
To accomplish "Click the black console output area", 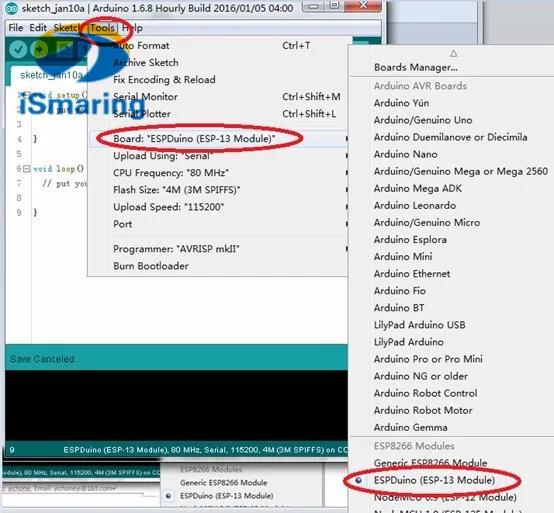I will (176, 405).
